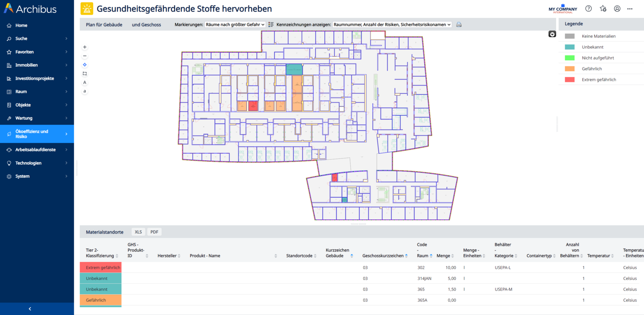Click the blue center-view crosshair icon
Viewport: 644px width, 315px height.
85,65
